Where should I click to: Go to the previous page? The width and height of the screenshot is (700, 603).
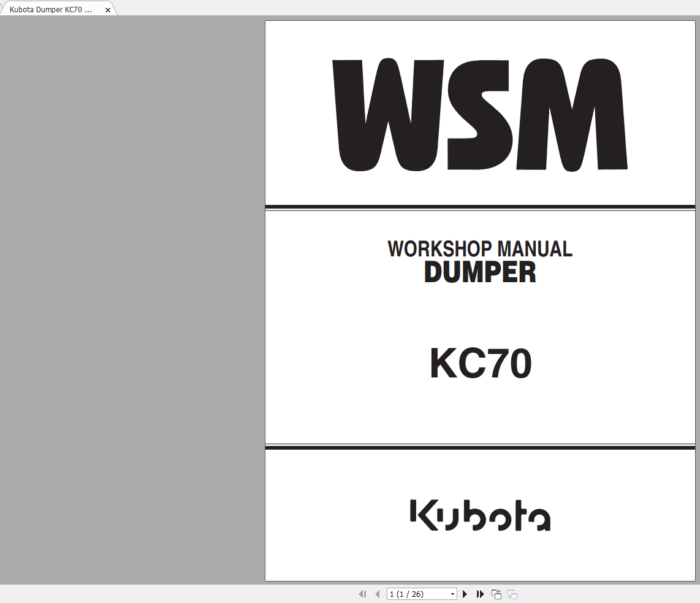[378, 594]
